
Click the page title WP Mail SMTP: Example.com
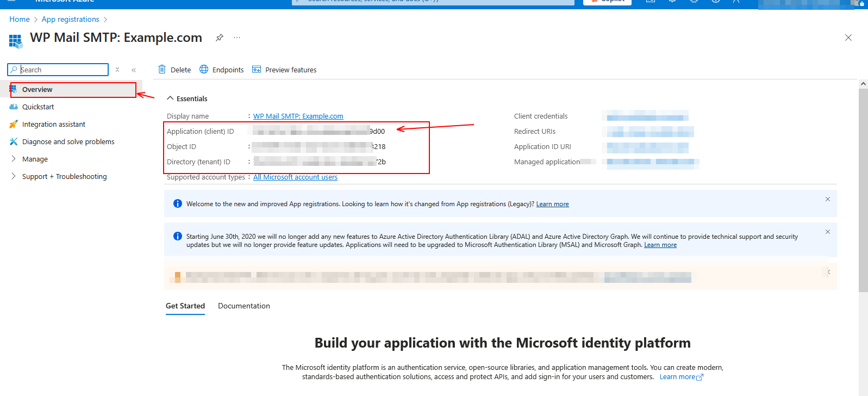[116, 38]
